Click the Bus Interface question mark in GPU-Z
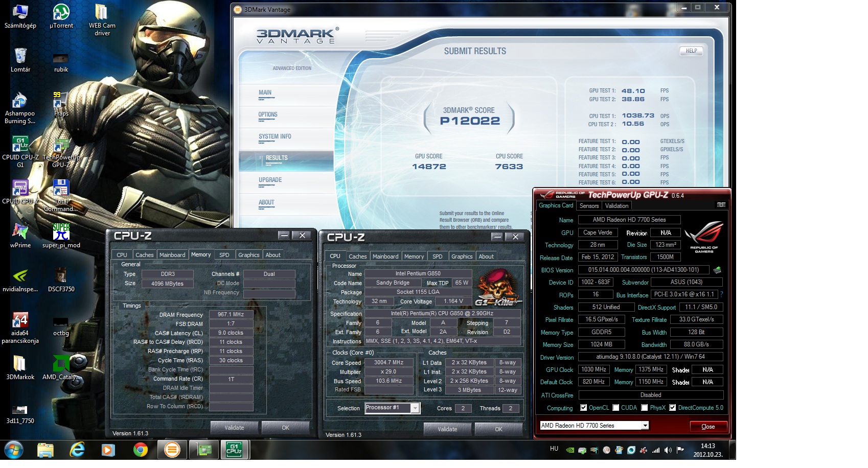 721,294
